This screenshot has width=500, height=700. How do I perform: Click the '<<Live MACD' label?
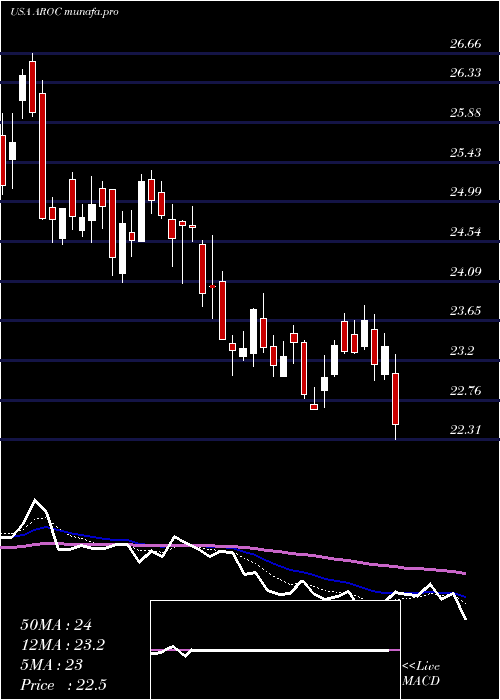421,674
